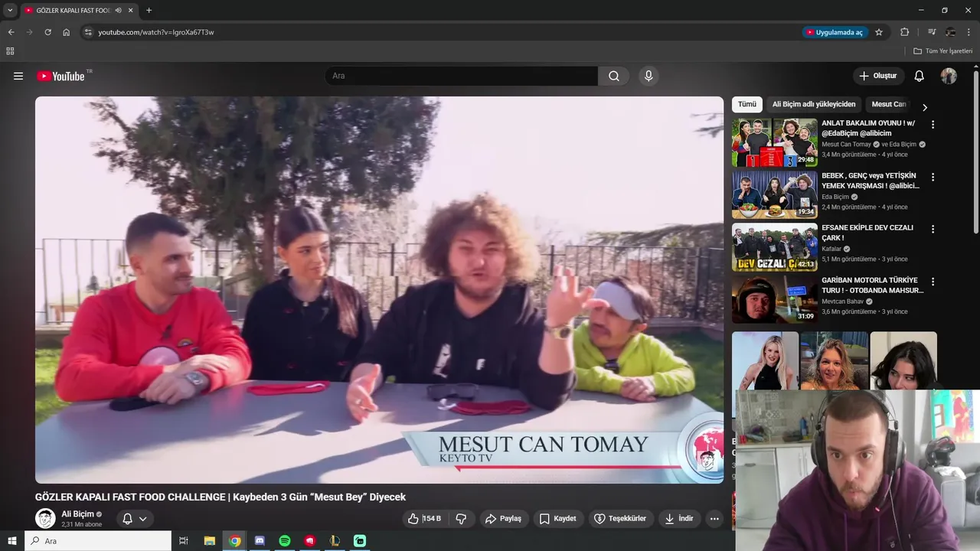
Task: Click the Kaydet save button
Action: (x=557, y=519)
